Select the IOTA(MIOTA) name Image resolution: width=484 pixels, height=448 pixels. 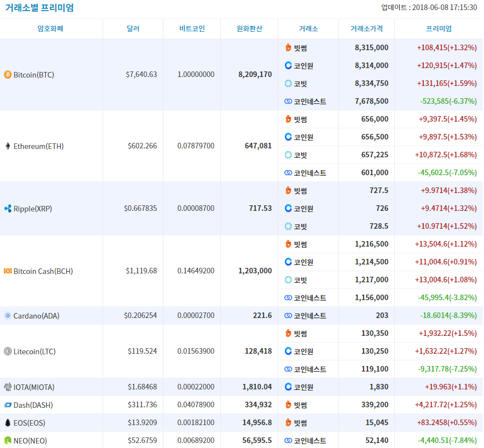[x=34, y=387]
